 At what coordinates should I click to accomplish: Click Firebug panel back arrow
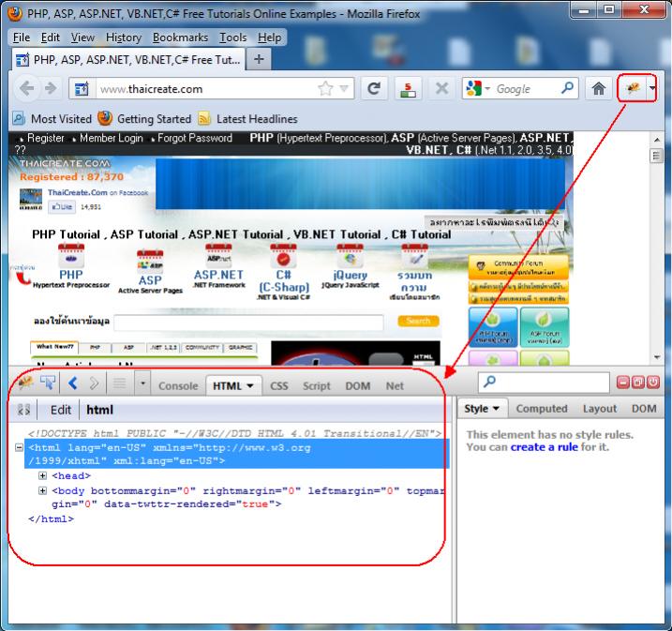[73, 383]
